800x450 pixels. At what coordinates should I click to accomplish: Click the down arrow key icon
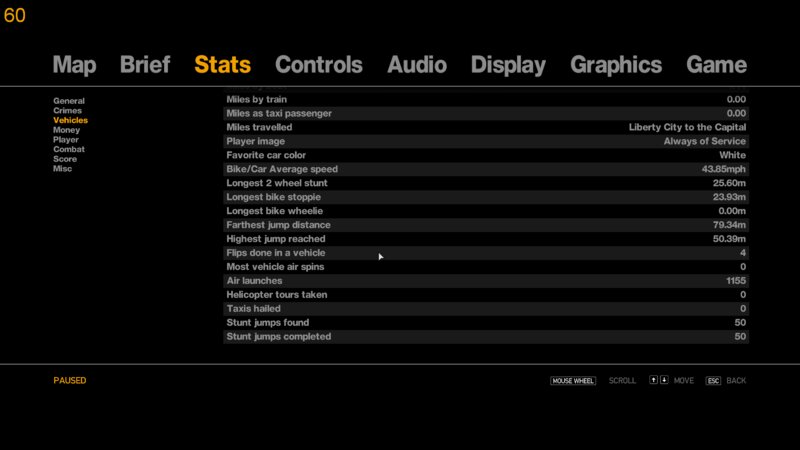(664, 380)
